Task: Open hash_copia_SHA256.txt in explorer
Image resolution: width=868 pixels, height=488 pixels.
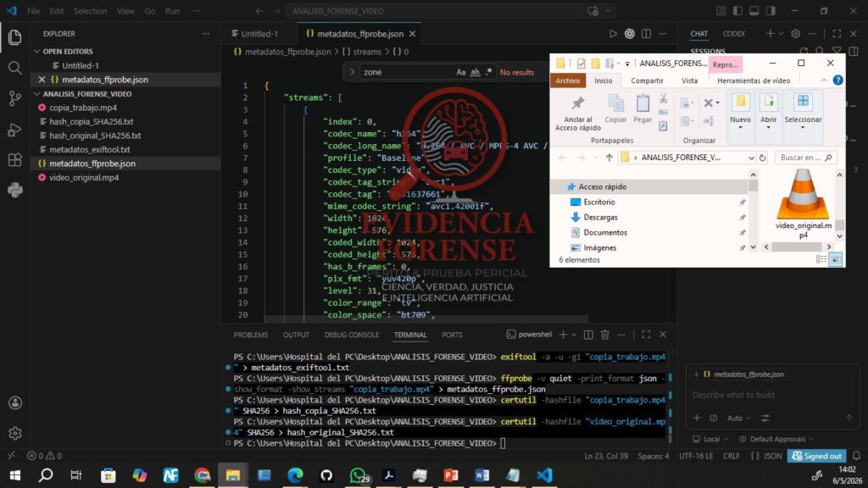Action: [92, 122]
